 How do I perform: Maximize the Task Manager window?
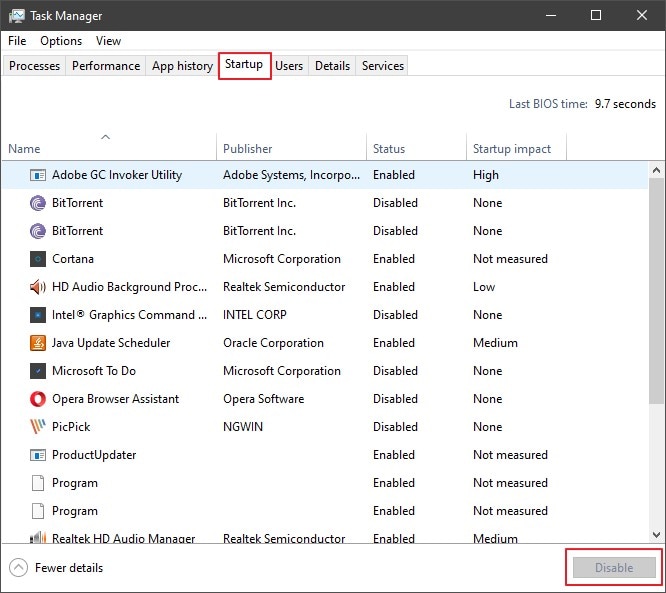coord(596,16)
